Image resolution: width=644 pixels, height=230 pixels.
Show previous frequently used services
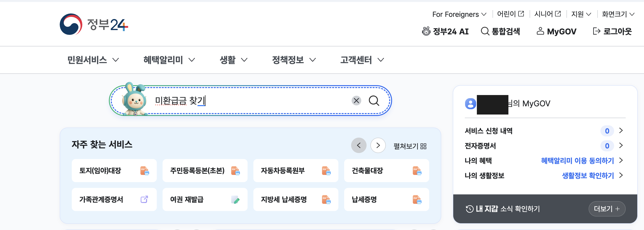tap(359, 145)
